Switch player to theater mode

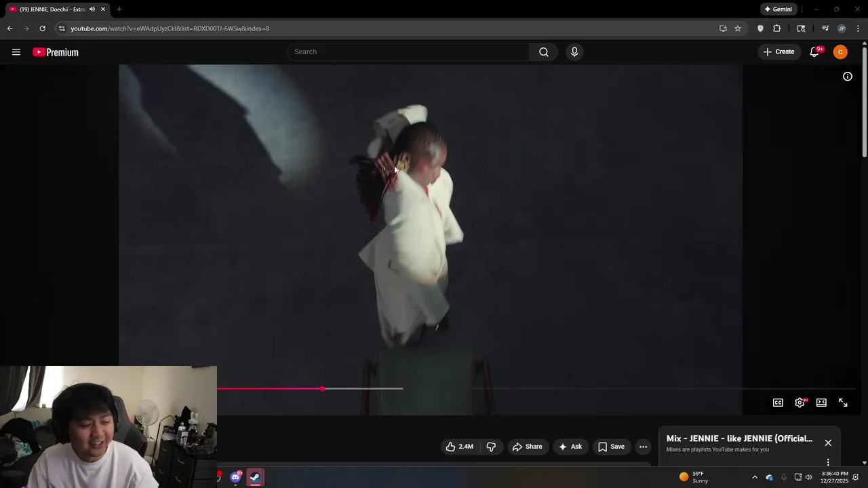[x=821, y=403]
